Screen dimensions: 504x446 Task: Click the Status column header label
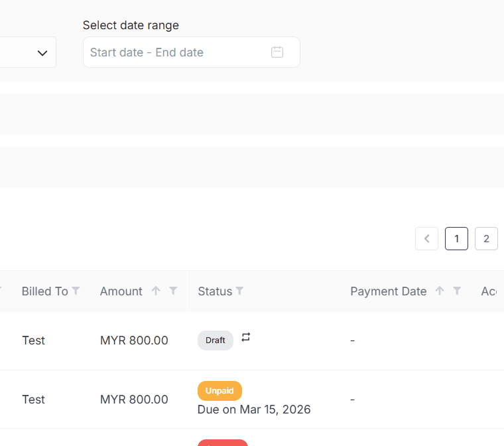pyautogui.click(x=215, y=291)
